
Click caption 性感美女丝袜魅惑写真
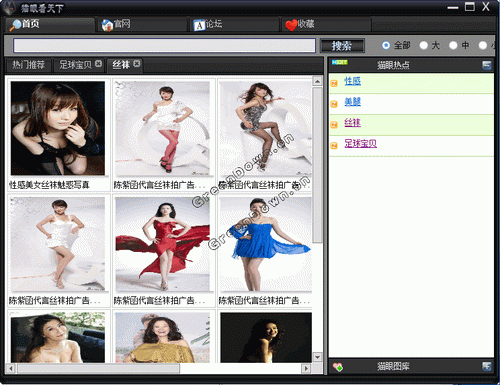click(x=49, y=185)
